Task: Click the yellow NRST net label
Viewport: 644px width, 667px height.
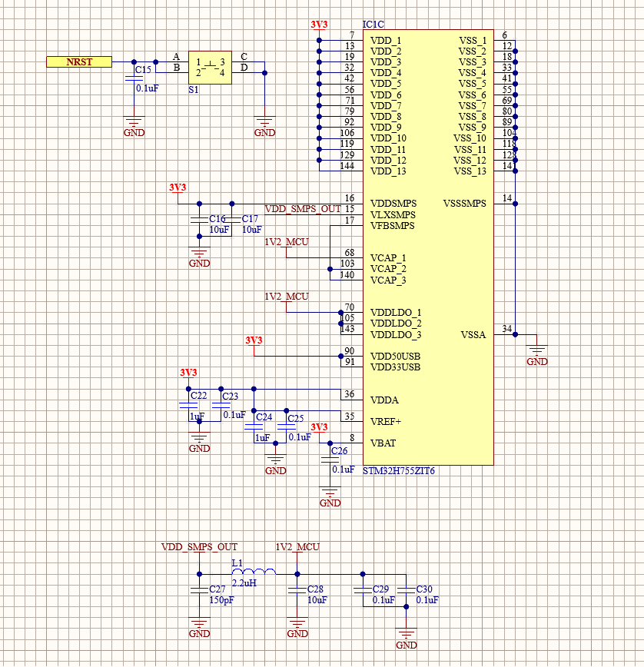Action: (81, 61)
